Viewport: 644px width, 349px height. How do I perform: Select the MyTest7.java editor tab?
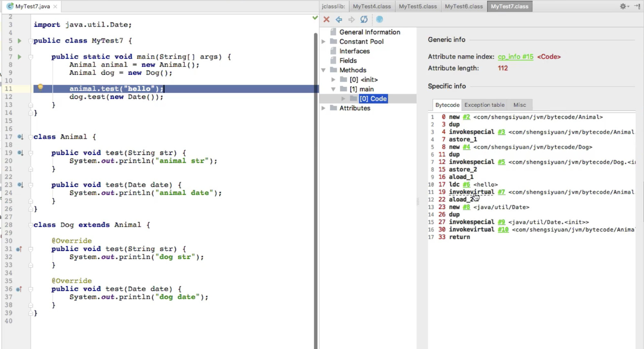[32, 6]
